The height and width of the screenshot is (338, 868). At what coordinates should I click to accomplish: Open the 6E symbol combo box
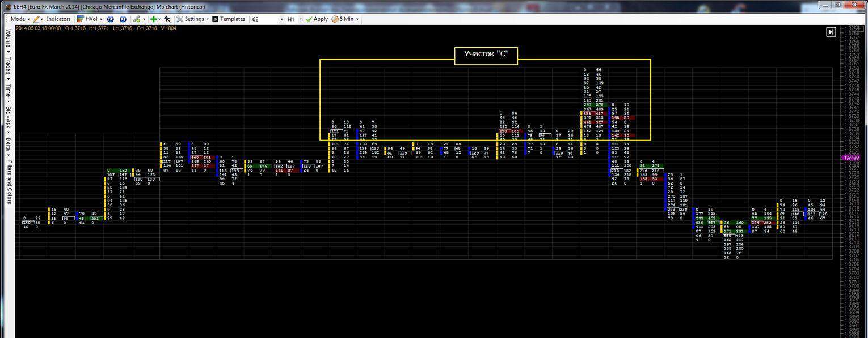[x=267, y=19]
